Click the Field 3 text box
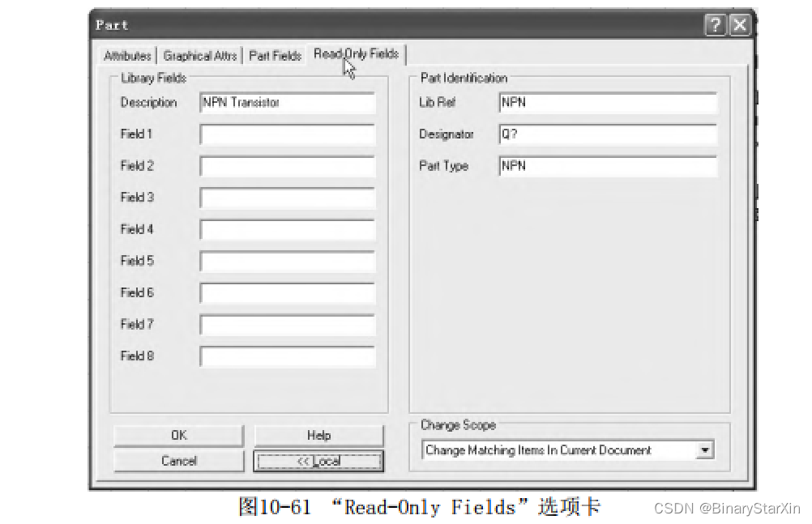The width and height of the screenshot is (812, 524). (x=288, y=198)
